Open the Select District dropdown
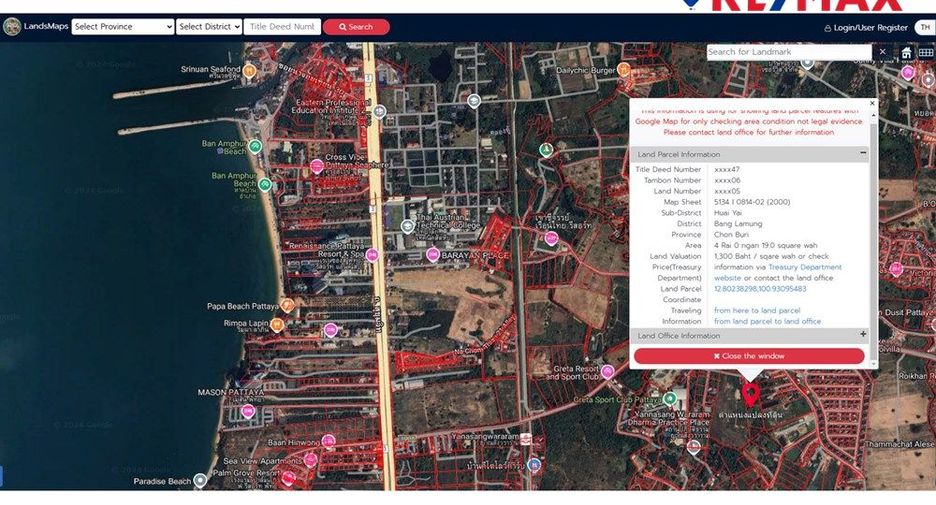The height and width of the screenshot is (505, 936). pos(209,27)
